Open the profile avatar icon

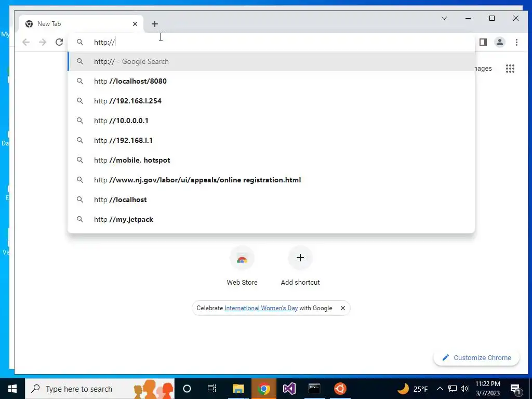coord(500,42)
